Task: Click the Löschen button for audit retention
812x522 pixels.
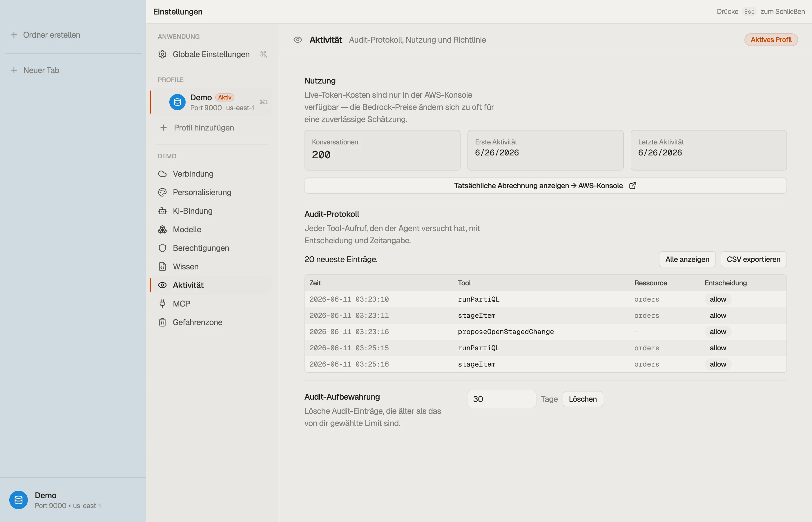Action: [x=582, y=399]
